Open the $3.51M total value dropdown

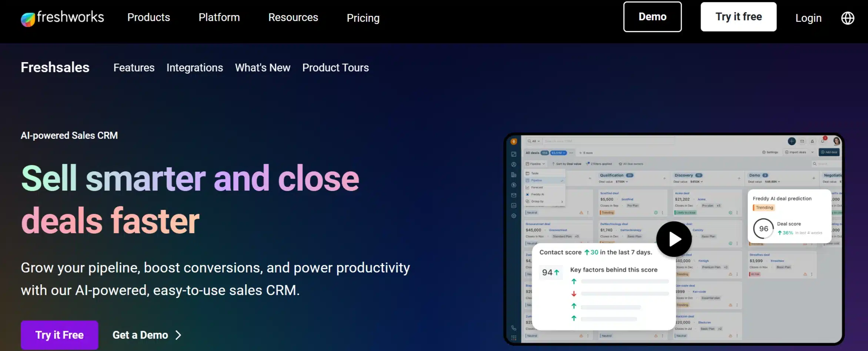(558, 153)
